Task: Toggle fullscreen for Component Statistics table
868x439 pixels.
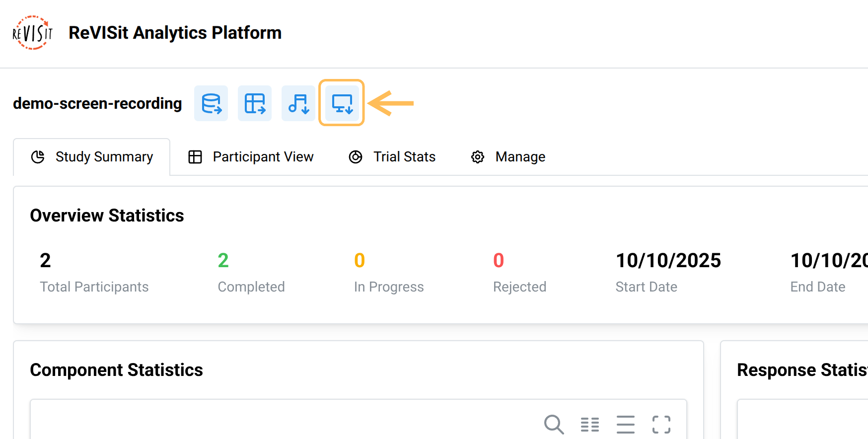Action: coord(661,425)
